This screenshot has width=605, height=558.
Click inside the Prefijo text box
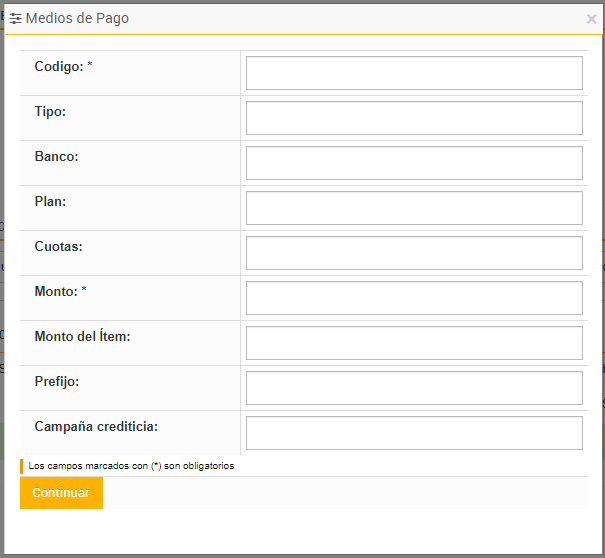pos(414,388)
